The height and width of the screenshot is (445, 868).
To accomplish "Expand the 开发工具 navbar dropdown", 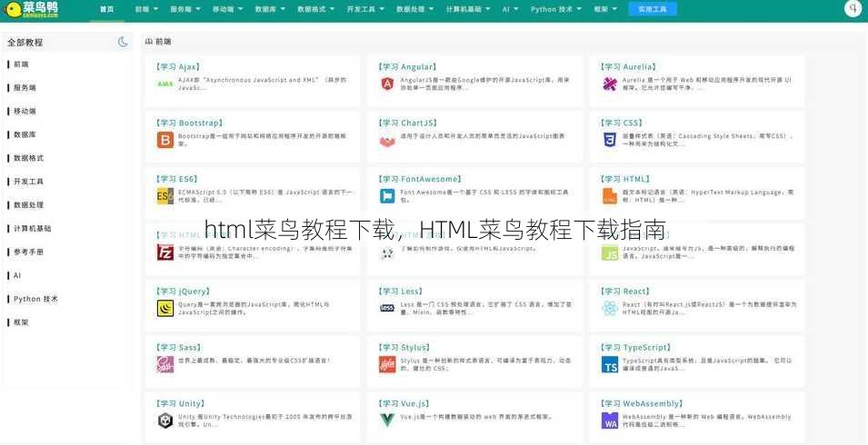I will coord(365,9).
